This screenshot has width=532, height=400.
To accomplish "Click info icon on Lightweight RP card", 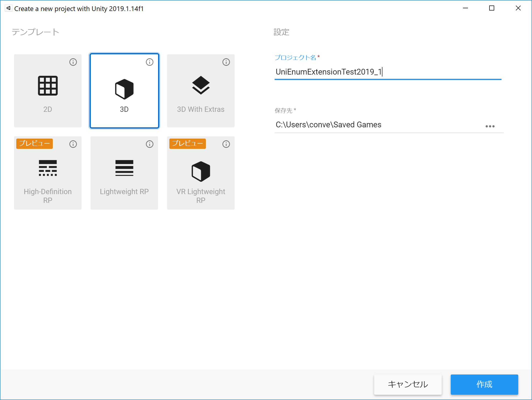I will (150, 144).
